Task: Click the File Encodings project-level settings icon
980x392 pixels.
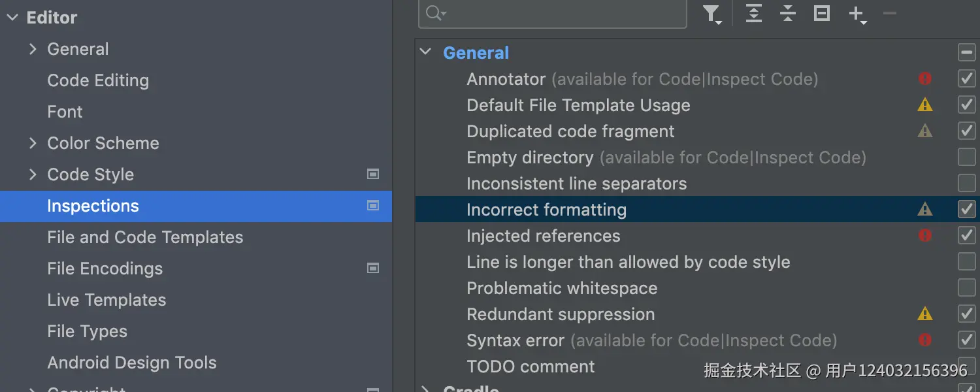Action: pos(373,269)
